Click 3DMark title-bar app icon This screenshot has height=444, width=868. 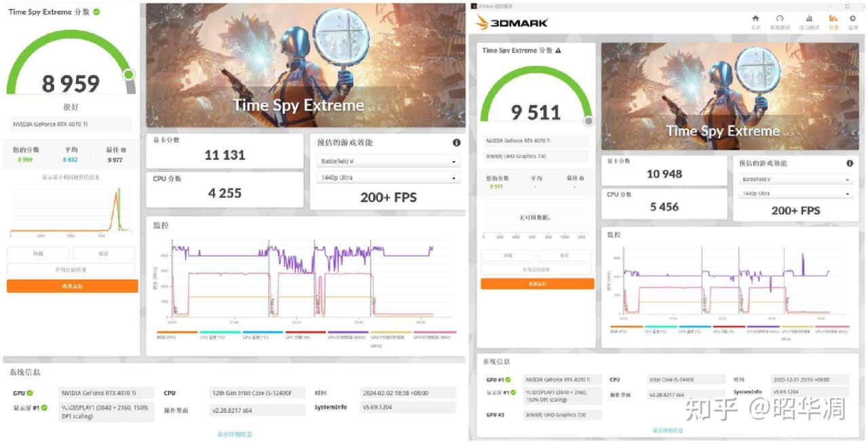473,5
